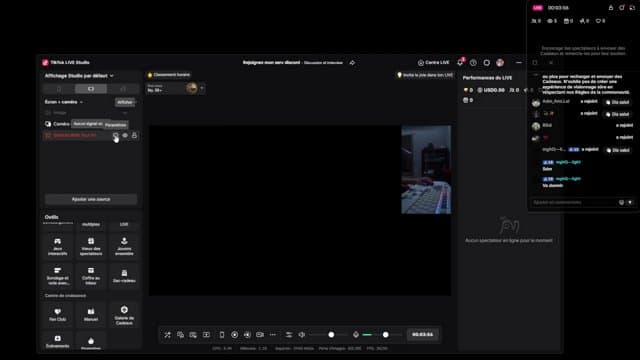Open the hexagonal settings icon in the title bar
The image size is (640, 360).
(487, 63)
